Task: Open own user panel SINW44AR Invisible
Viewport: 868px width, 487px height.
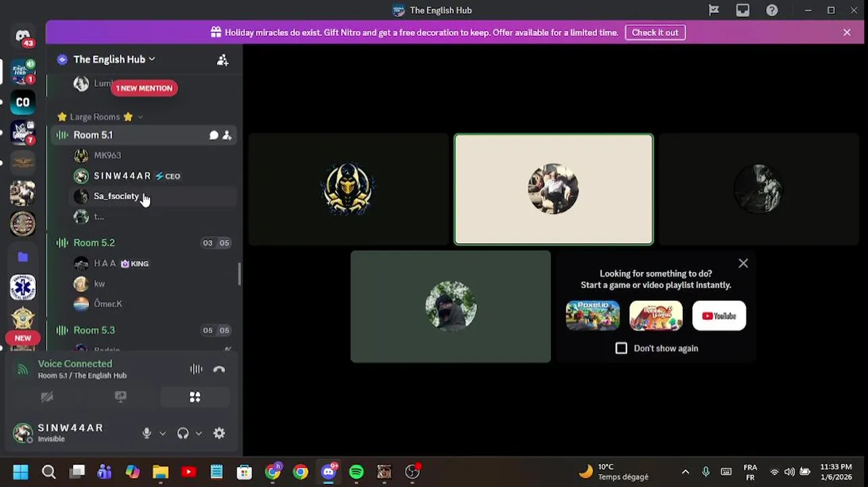Action: (x=69, y=434)
